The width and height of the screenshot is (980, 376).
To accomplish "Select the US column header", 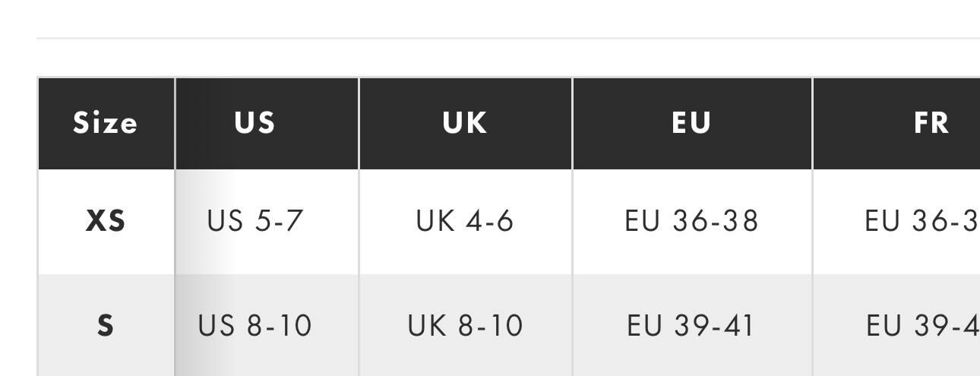I will coord(254,123).
